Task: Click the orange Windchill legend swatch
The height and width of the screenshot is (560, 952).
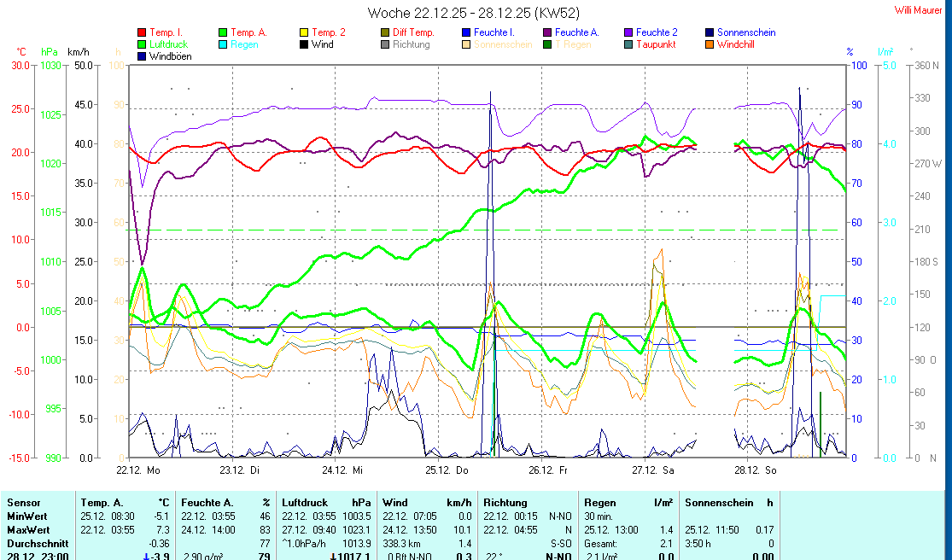Action: point(710,44)
